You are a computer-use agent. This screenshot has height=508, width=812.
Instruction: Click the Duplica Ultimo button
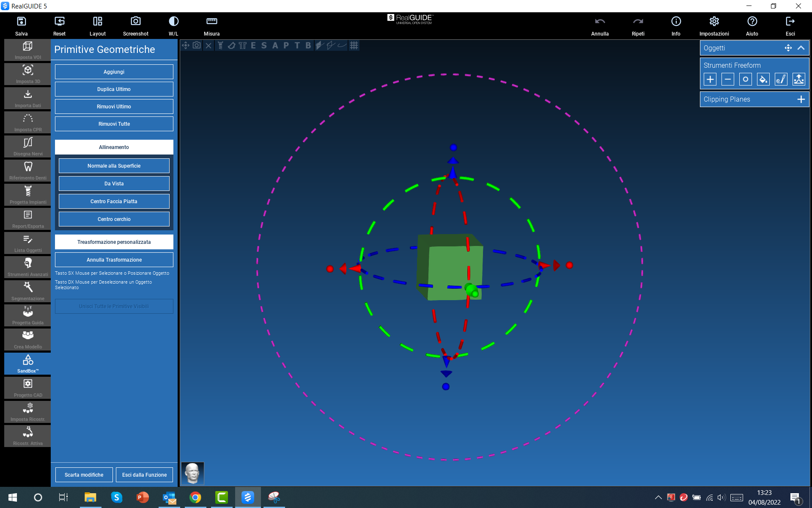coord(114,89)
